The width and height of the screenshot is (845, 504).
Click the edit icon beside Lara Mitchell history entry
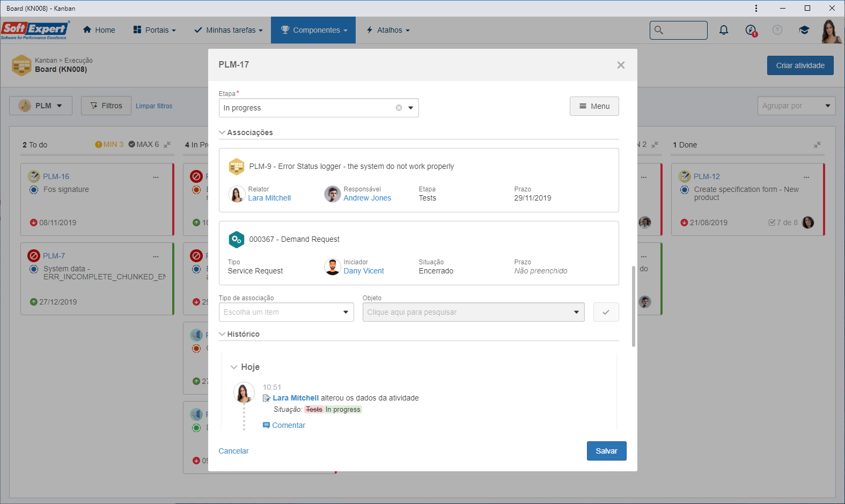[x=266, y=398]
